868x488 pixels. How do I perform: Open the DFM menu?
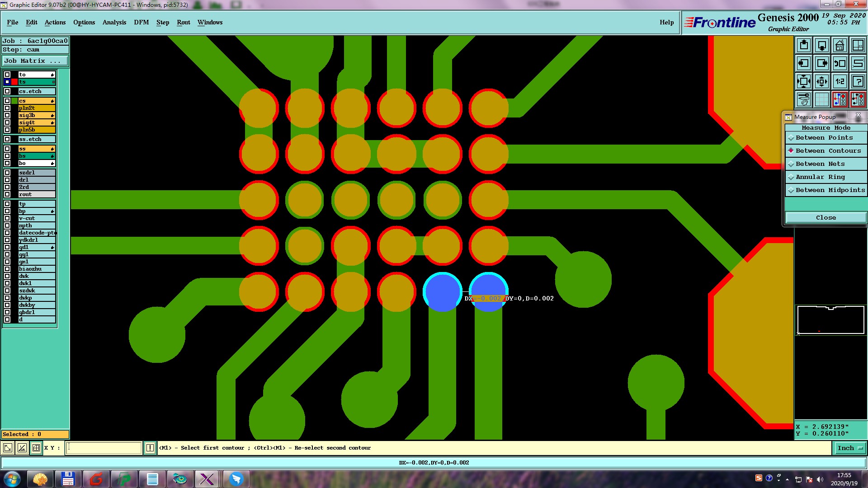click(x=141, y=22)
